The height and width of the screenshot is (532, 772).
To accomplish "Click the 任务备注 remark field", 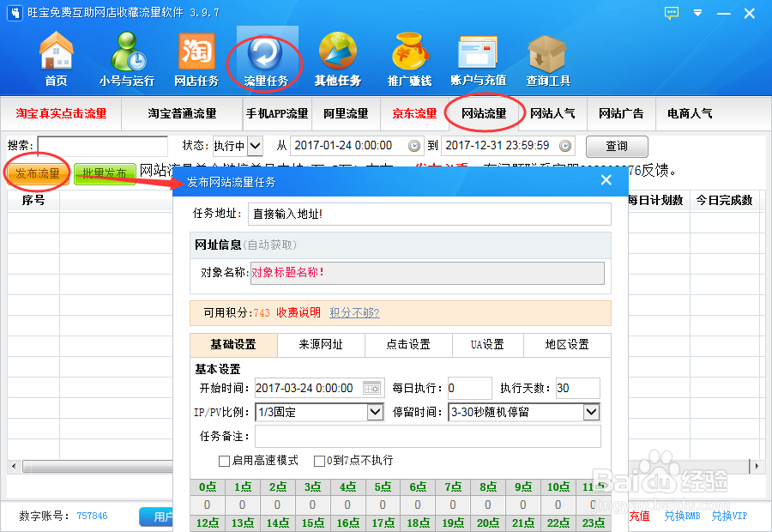I will click(x=428, y=437).
